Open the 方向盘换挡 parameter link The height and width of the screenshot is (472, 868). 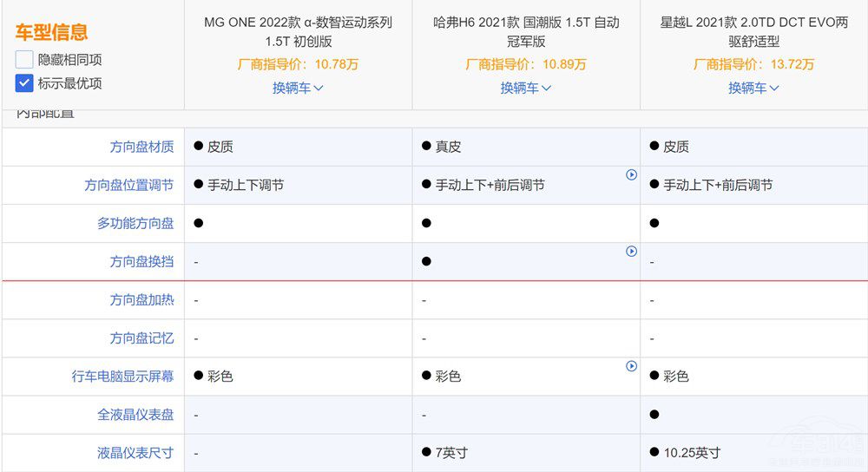141,262
